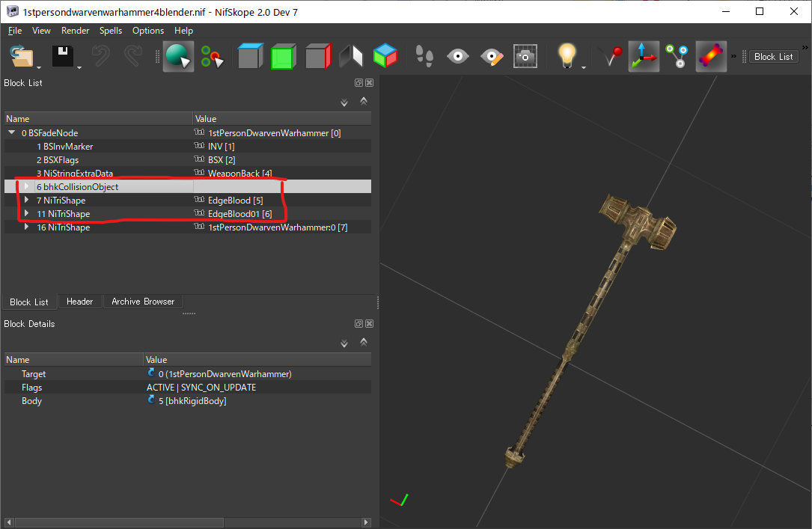Click the Save floppy disk icon
Screen dimensions: 812x529
[62, 56]
